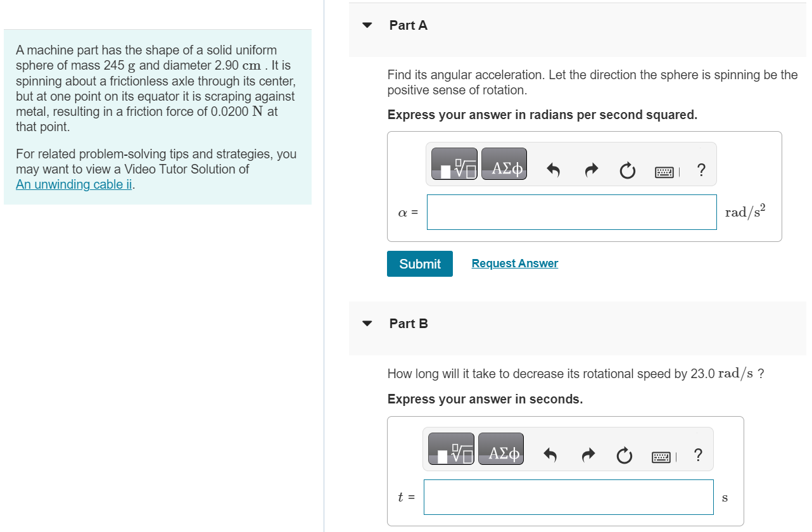Open Greek symbols menu in Part B
This screenshot has width=812, height=532.
coord(501,449)
